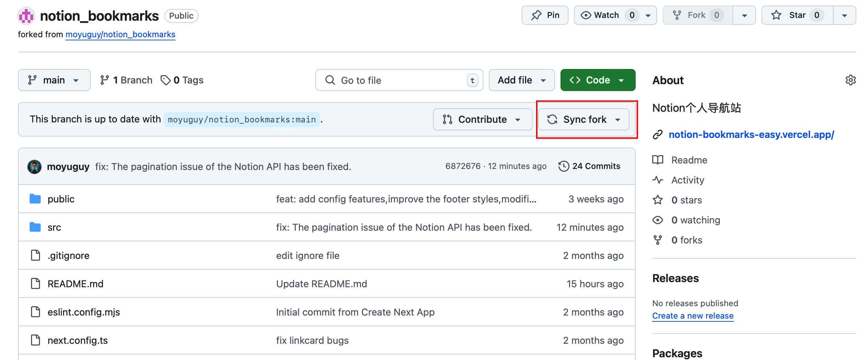Click the src folder icon

tap(35, 227)
